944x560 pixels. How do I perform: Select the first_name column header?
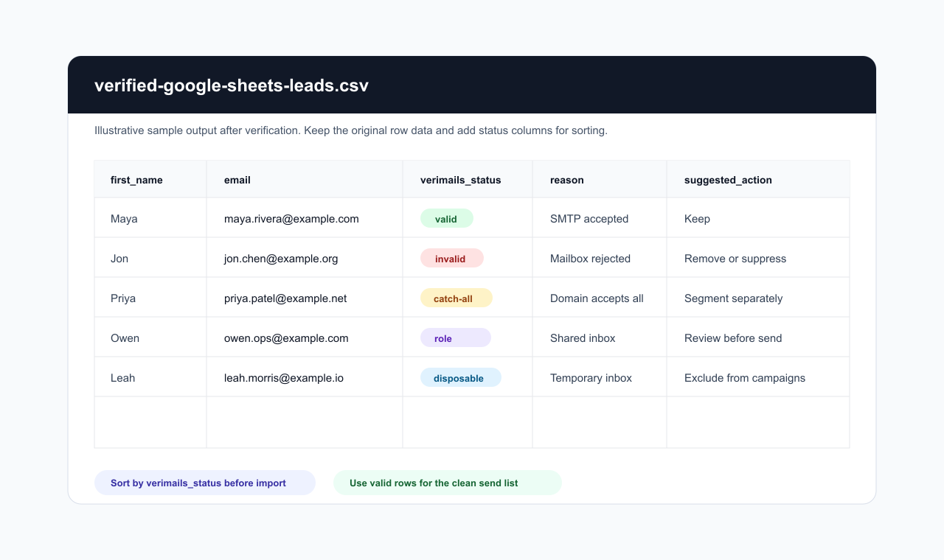pos(150,180)
